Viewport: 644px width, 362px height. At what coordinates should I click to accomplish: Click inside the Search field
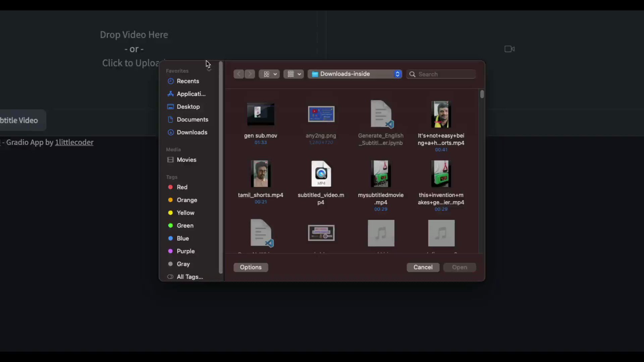click(444, 74)
